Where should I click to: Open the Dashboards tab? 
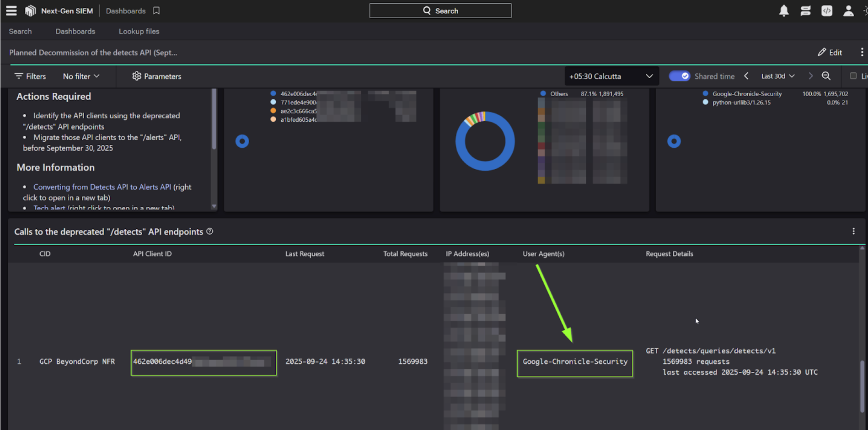(x=75, y=31)
